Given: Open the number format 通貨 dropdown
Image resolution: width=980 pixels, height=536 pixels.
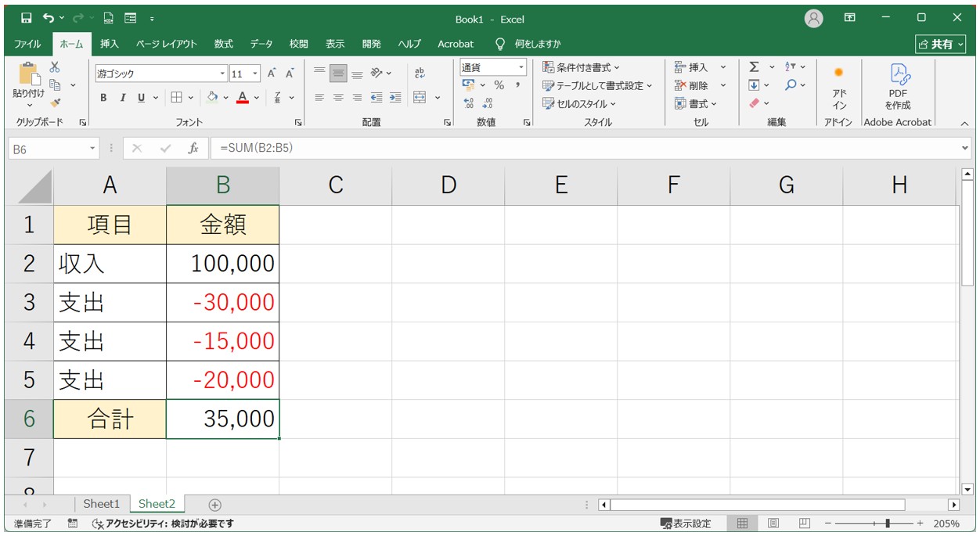Looking at the screenshot, I should [x=521, y=68].
